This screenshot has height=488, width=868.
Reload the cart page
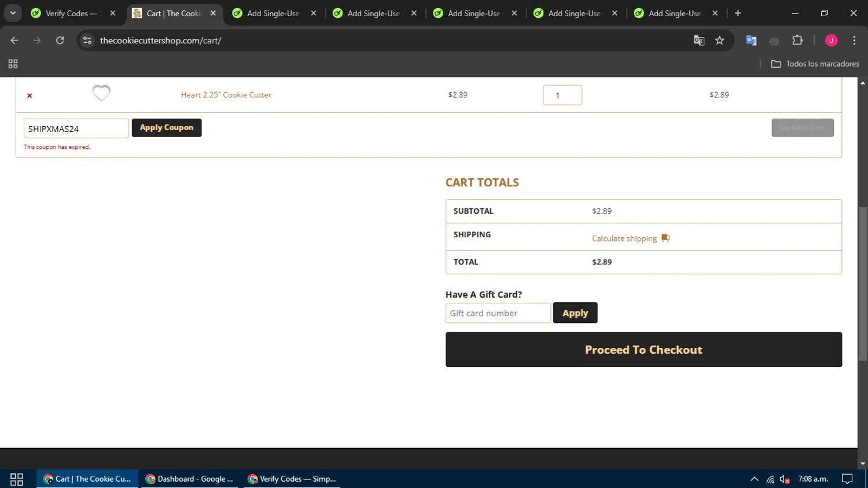tap(60, 41)
